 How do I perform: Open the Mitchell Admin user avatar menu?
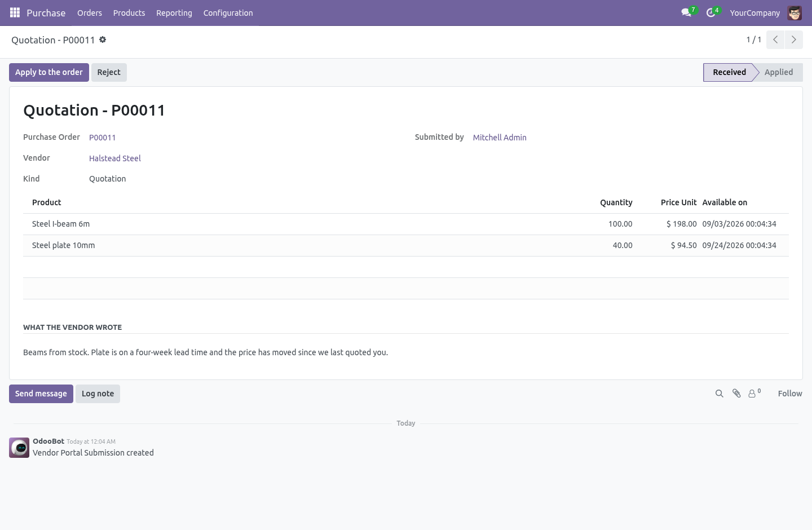(x=795, y=12)
